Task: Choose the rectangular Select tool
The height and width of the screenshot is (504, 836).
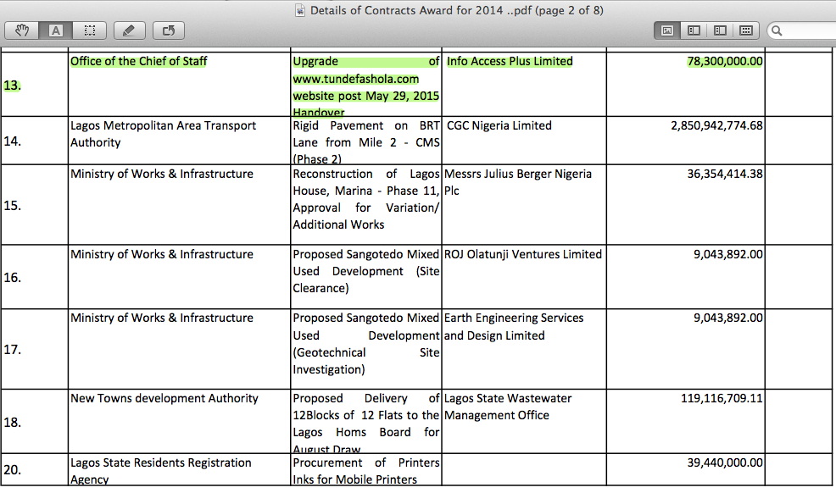Action: click(90, 30)
